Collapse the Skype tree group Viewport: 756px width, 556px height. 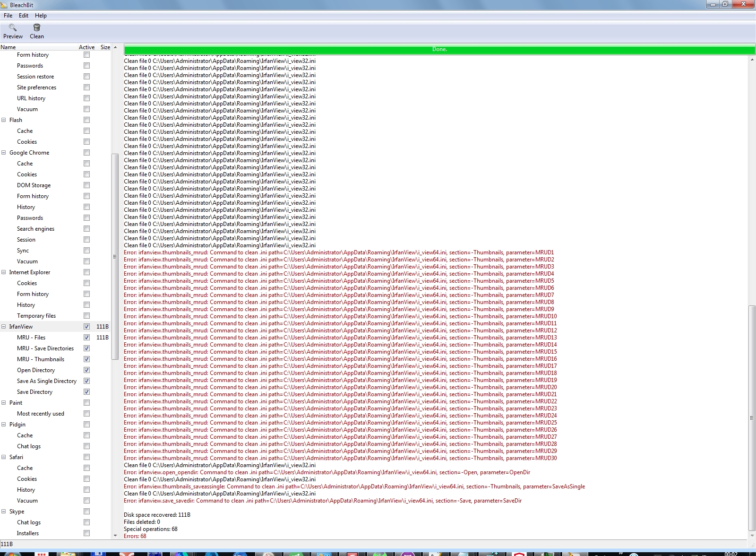[x=4, y=512]
